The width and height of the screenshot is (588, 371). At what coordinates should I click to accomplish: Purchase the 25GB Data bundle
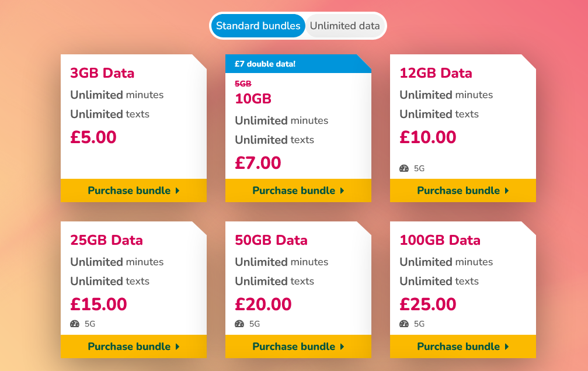(x=134, y=346)
